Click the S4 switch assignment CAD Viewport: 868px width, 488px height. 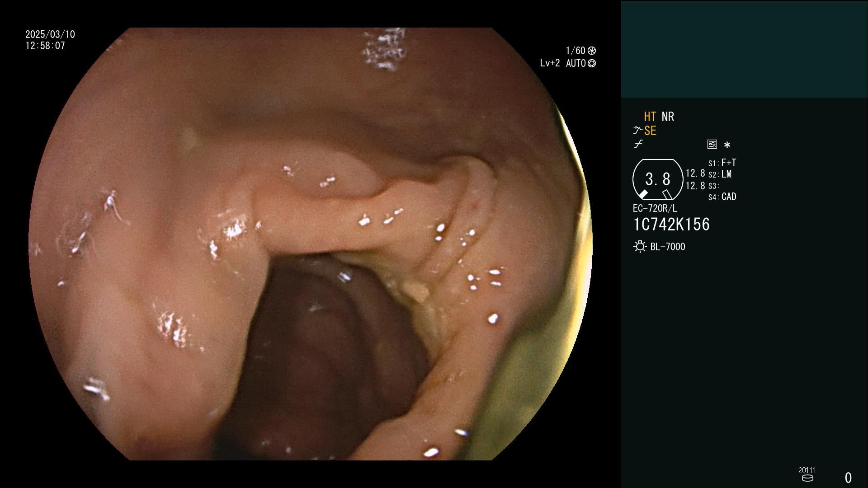729,197
